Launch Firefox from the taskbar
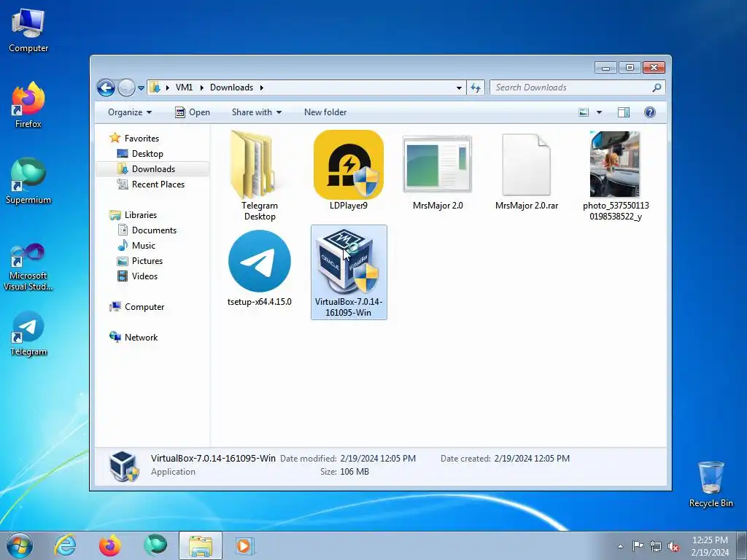This screenshot has width=747, height=560. click(x=110, y=545)
